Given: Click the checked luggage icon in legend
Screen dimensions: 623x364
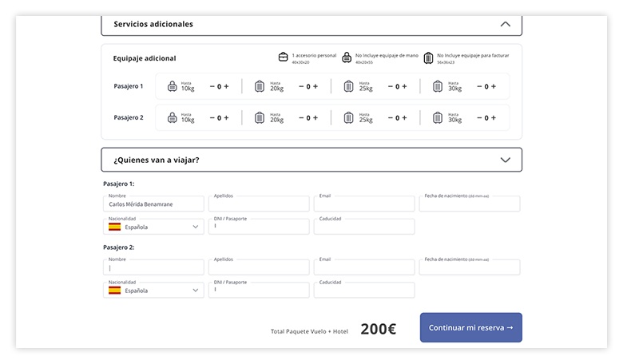Looking at the screenshot, I should (428, 58).
